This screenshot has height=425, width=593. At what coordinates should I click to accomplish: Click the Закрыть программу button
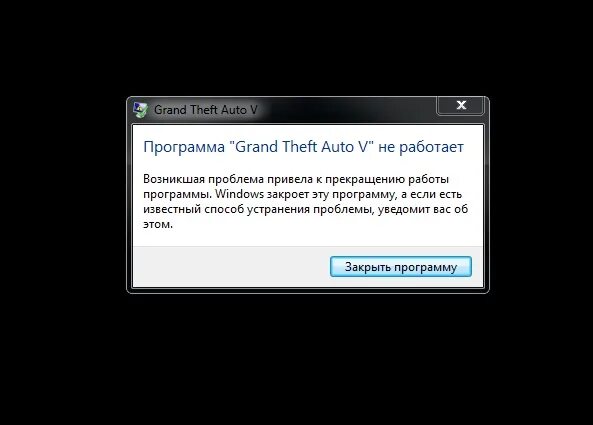(401, 267)
